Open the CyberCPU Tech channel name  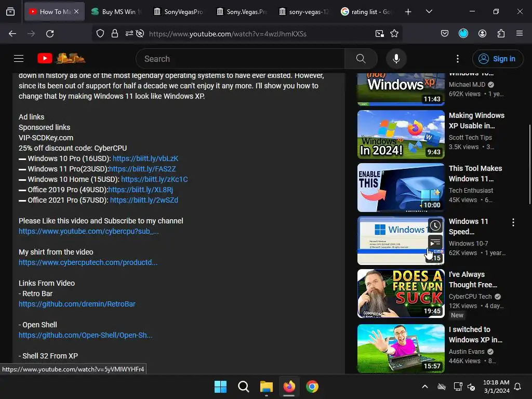[x=470, y=296]
